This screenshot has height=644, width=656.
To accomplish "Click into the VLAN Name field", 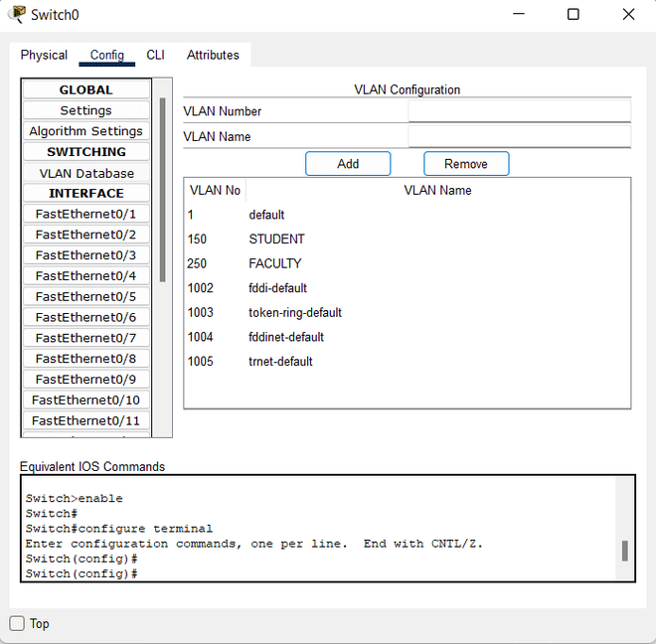I will 519,136.
